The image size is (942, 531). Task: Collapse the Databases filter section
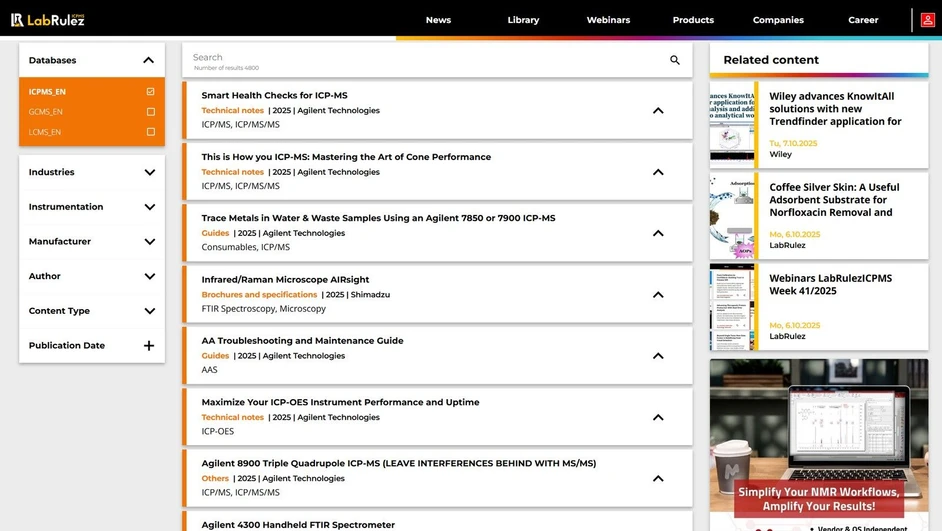coord(148,60)
